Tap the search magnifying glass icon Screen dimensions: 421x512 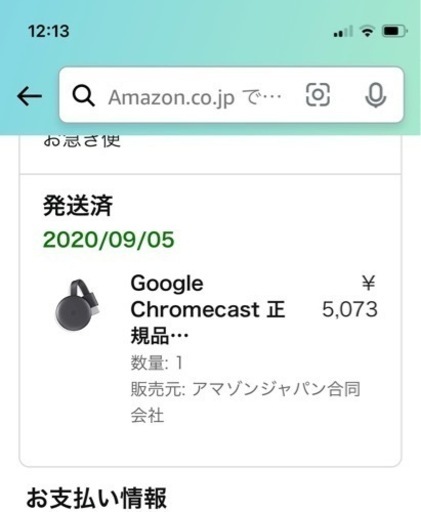point(83,96)
